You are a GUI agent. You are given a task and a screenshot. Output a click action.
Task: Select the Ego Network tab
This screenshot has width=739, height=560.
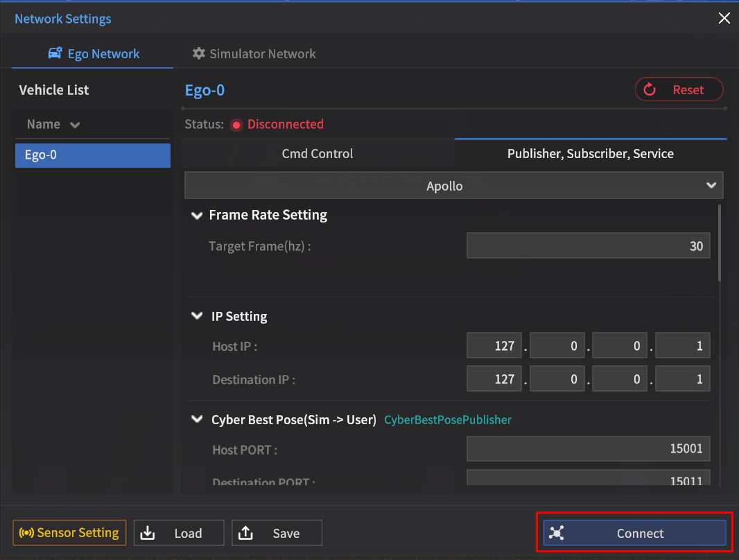click(x=94, y=54)
